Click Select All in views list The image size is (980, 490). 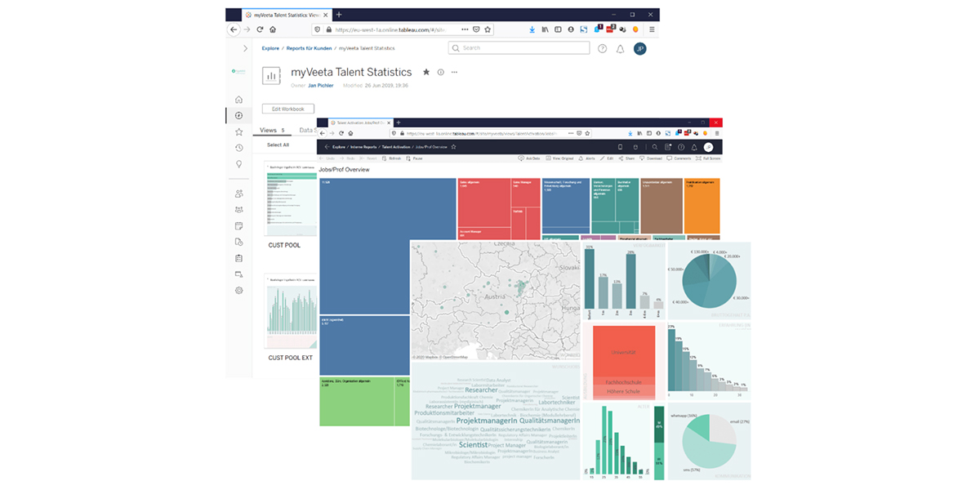[x=278, y=145]
